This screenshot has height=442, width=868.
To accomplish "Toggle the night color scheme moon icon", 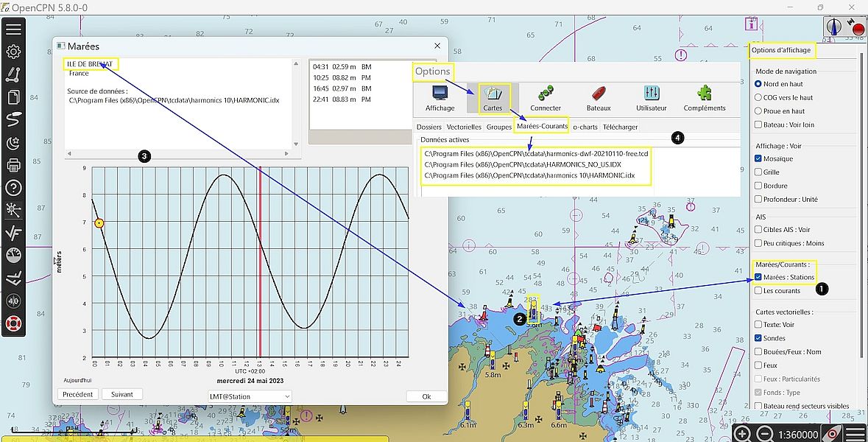I will tap(13, 143).
